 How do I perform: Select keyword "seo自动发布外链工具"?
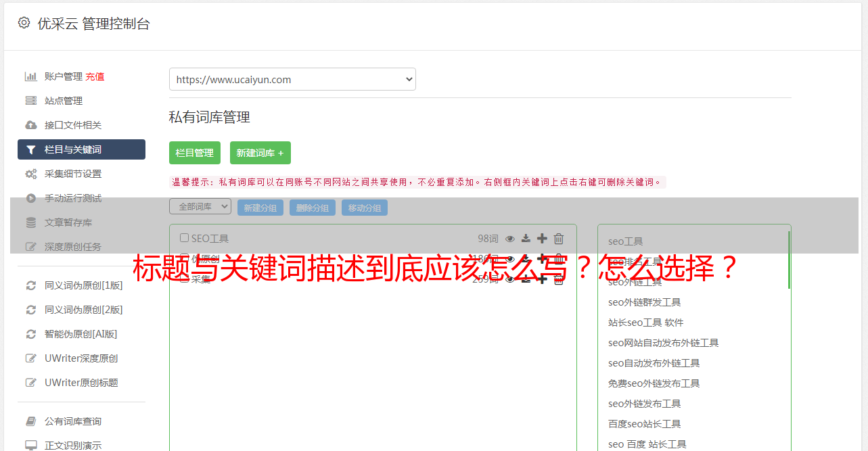tap(654, 363)
